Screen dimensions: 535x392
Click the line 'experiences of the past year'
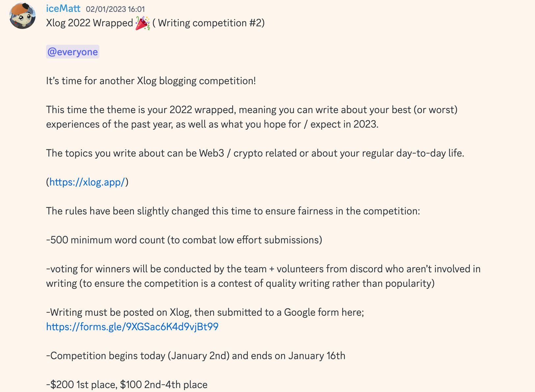(212, 124)
